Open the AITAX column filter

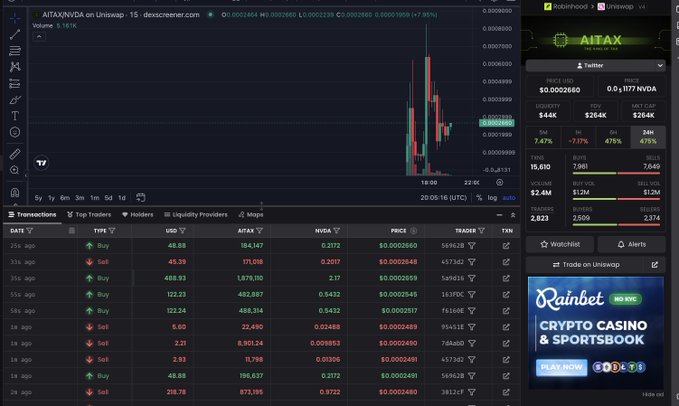tap(259, 231)
